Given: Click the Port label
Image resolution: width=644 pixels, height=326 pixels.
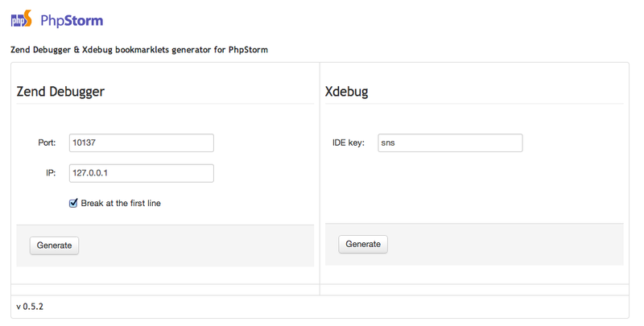Looking at the screenshot, I should tap(47, 143).
